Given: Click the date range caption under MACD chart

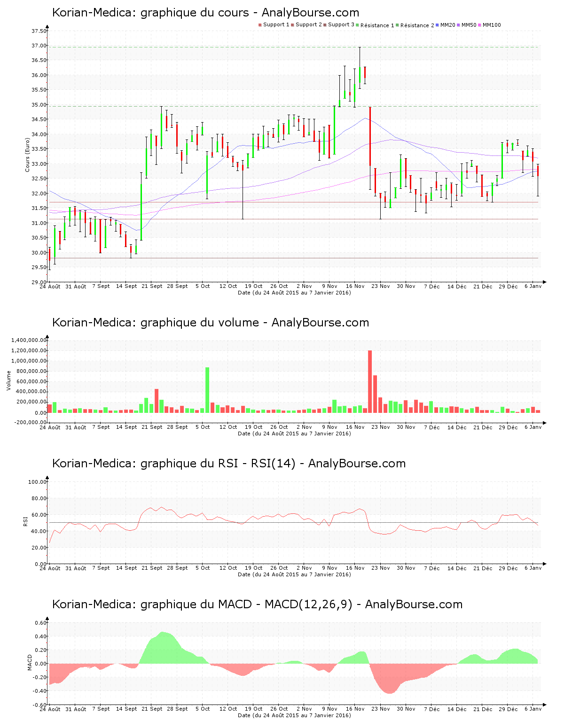Looking at the screenshot, I should click(x=294, y=715).
